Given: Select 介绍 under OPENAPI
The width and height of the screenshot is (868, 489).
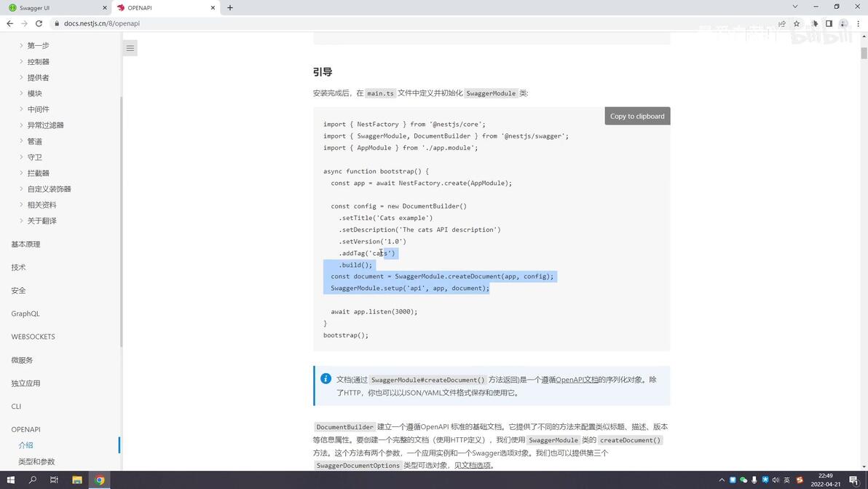Looking at the screenshot, I should [x=25, y=445].
